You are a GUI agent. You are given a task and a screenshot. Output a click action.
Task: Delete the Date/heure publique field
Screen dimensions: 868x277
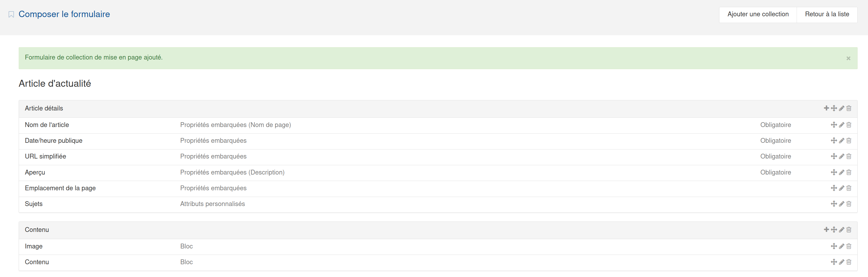[x=849, y=141]
